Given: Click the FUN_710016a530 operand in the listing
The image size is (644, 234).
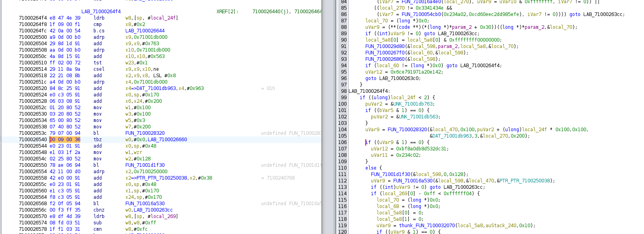Looking at the screenshot, I should (x=145, y=204).
